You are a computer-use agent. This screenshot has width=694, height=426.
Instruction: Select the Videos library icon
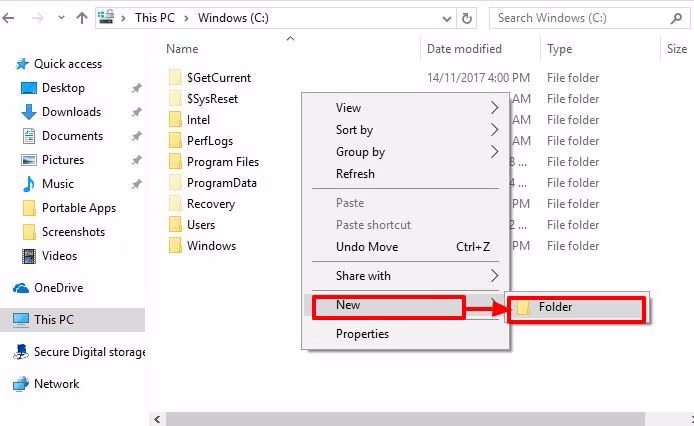pyautogui.click(x=29, y=256)
